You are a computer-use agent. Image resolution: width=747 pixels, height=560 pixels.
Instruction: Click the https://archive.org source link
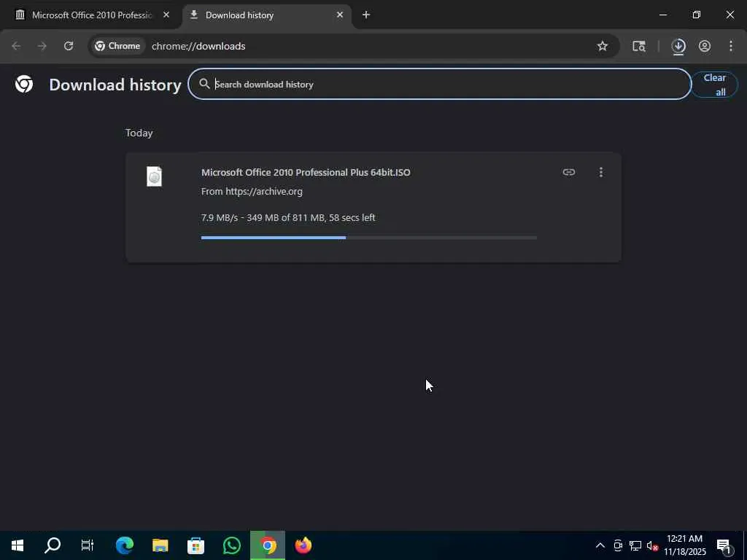pyautogui.click(x=264, y=192)
